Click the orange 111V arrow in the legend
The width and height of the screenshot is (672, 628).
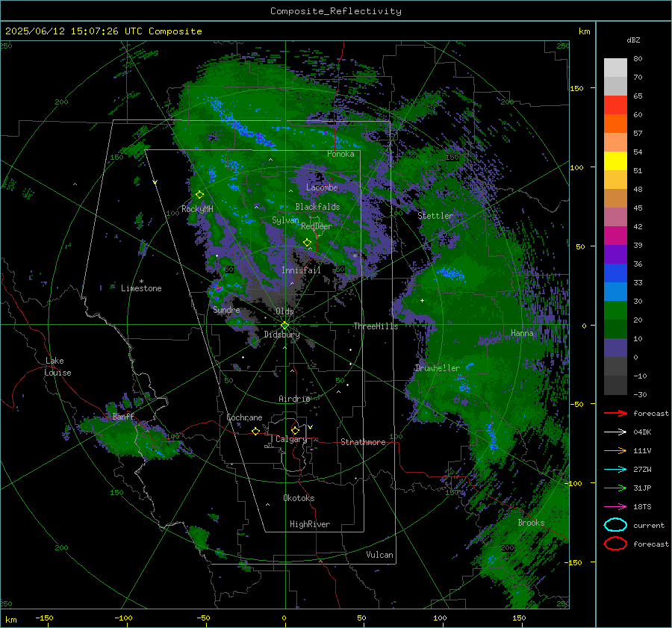pyautogui.click(x=615, y=450)
